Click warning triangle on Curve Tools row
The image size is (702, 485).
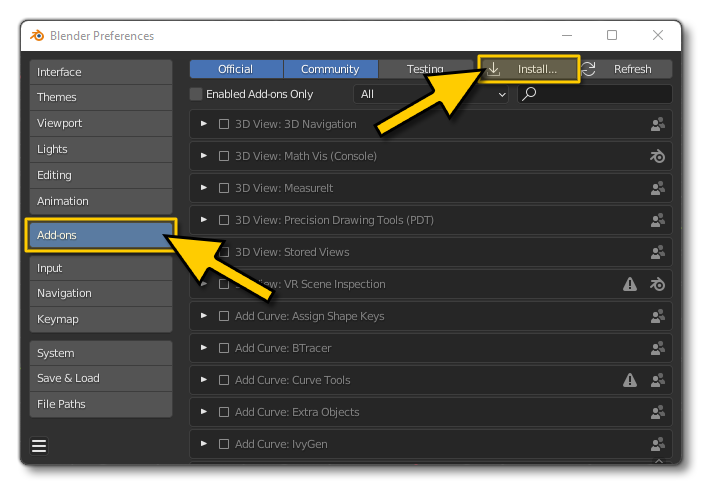pyautogui.click(x=629, y=380)
